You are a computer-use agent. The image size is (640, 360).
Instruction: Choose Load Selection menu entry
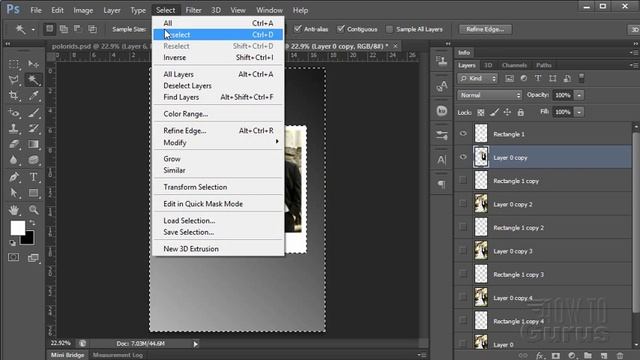click(218, 220)
